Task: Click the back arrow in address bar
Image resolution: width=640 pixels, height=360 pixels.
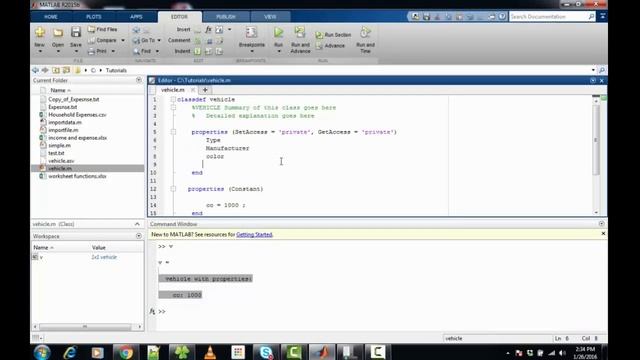Action: (x=36, y=70)
